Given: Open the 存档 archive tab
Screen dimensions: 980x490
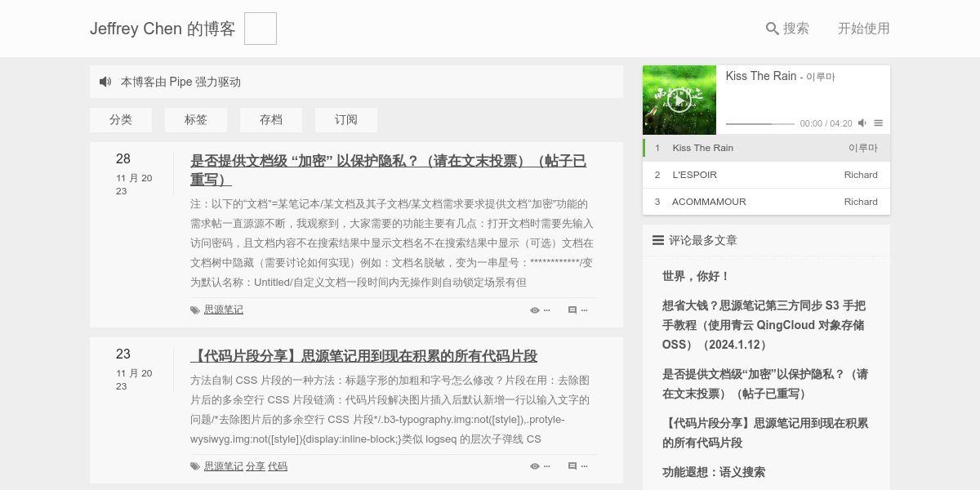Looking at the screenshot, I should pyautogui.click(x=271, y=119).
